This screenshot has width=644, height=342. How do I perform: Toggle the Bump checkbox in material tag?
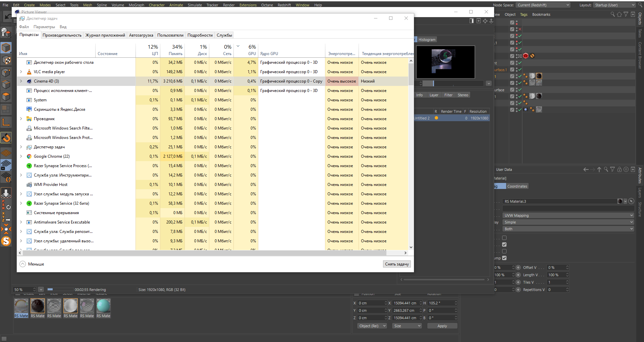504,258
